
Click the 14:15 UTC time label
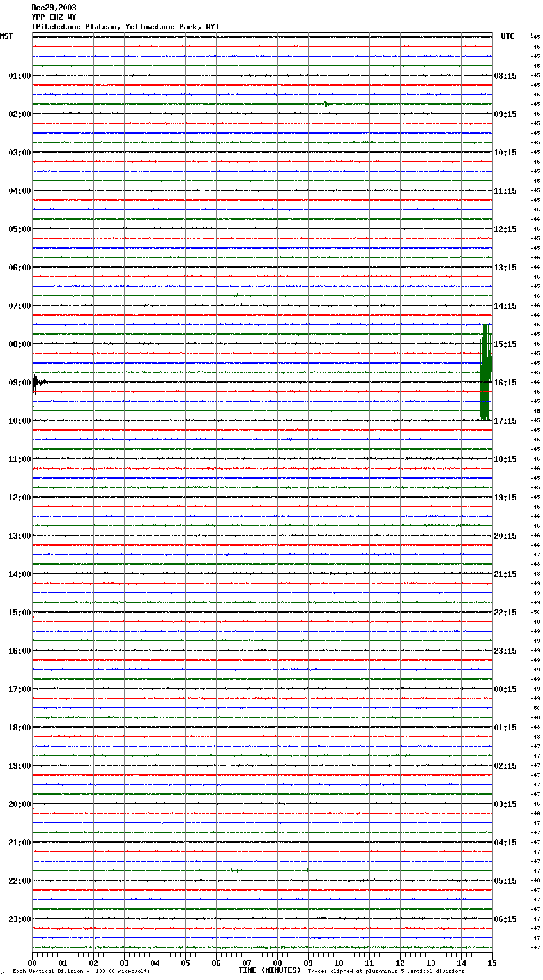(x=505, y=306)
